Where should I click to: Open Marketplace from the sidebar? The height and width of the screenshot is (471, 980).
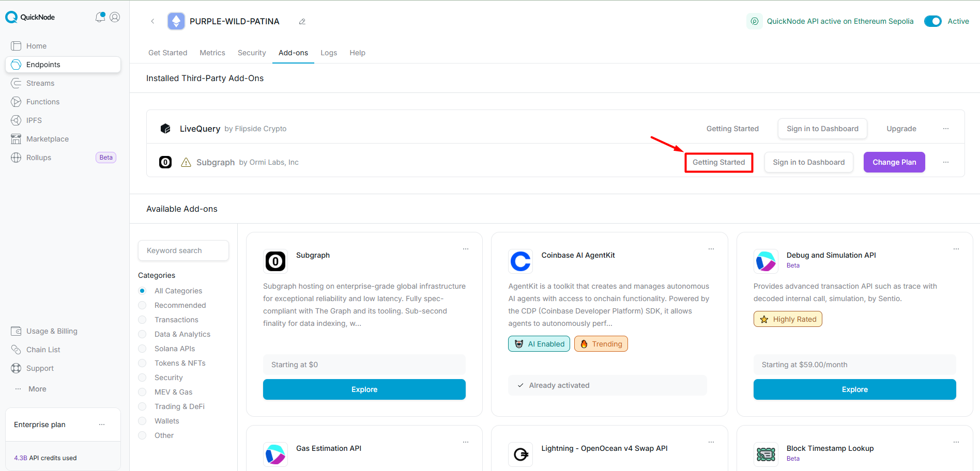tap(48, 139)
